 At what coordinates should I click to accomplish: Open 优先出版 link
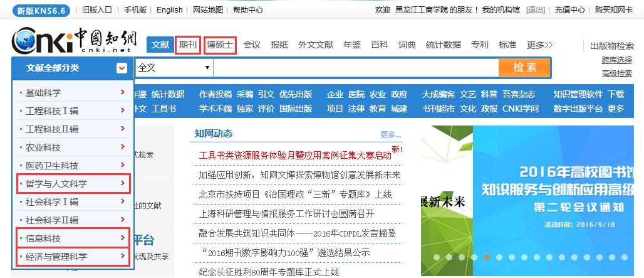tap(296, 94)
